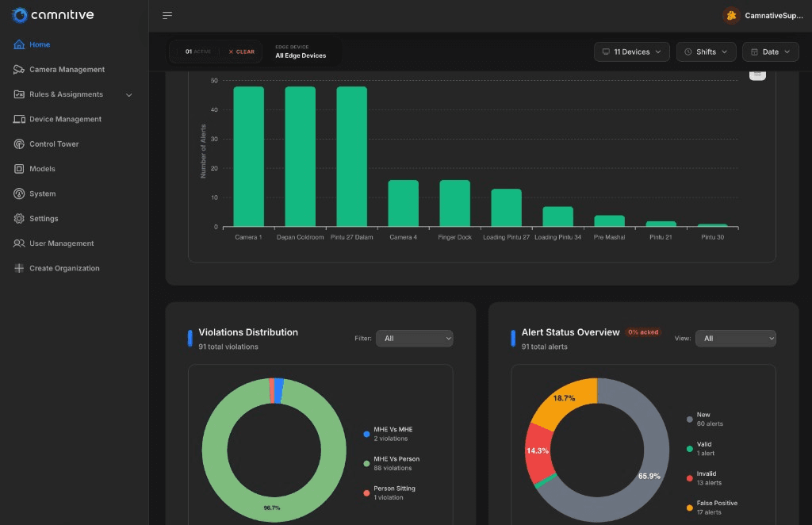Click the calendar icon in Date filter
This screenshot has height=525, width=812.
[755, 52]
